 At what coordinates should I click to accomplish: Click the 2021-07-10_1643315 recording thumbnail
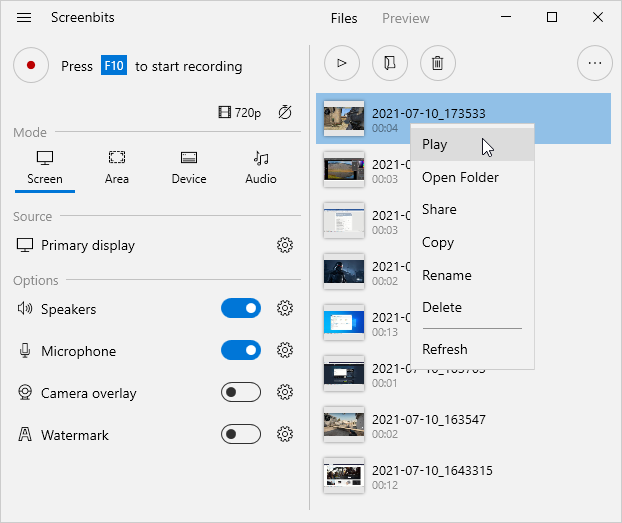click(x=344, y=475)
